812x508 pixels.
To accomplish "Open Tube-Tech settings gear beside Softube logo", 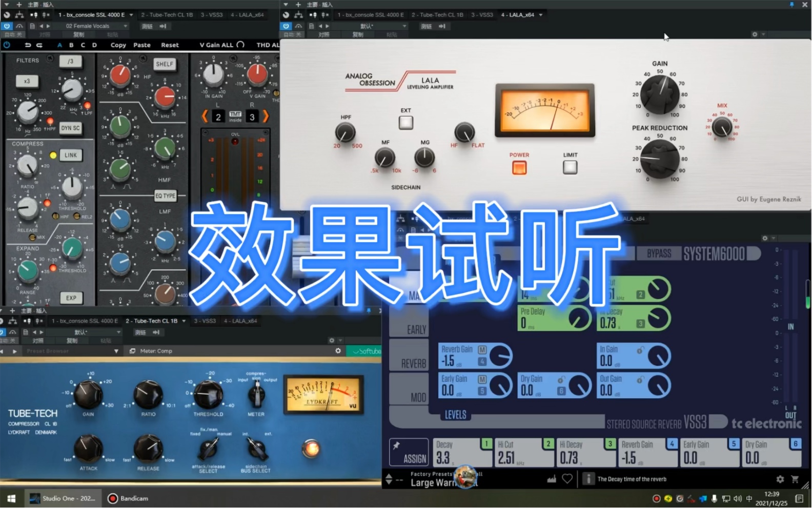I will 338,351.
